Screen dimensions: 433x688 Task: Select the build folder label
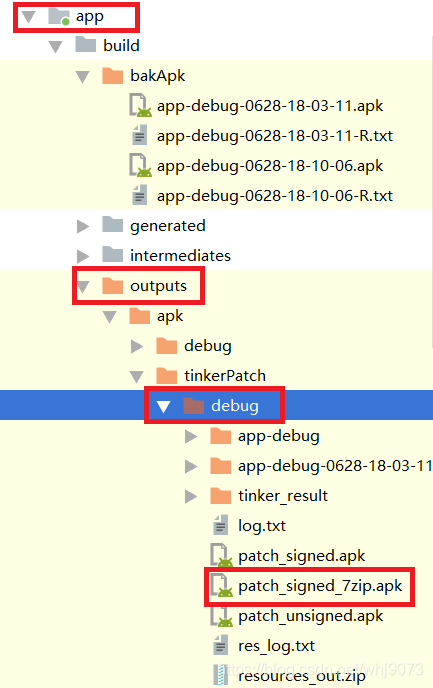pyautogui.click(x=122, y=45)
